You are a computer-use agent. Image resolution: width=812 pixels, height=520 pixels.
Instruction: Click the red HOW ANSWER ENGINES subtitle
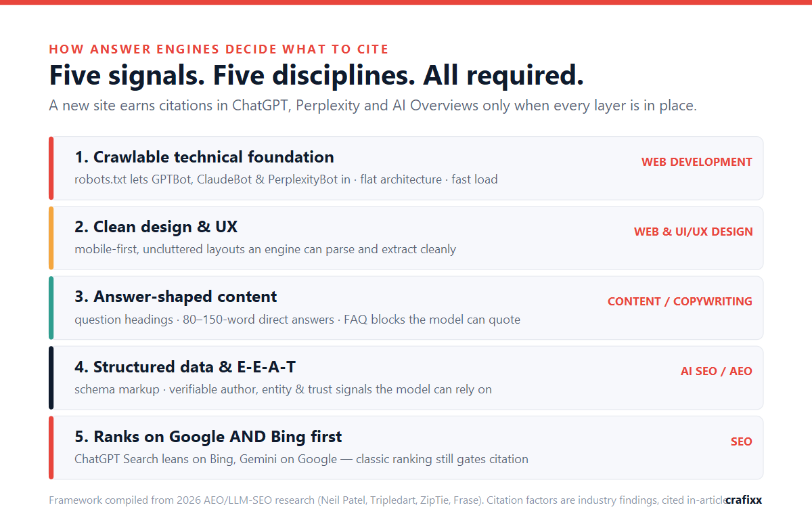pos(219,49)
